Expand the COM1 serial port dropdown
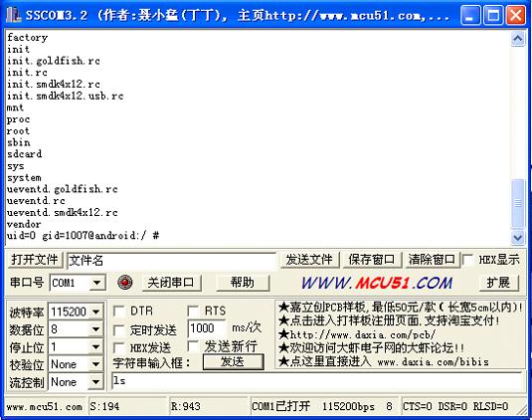This screenshot has width=532, height=420. point(97,283)
